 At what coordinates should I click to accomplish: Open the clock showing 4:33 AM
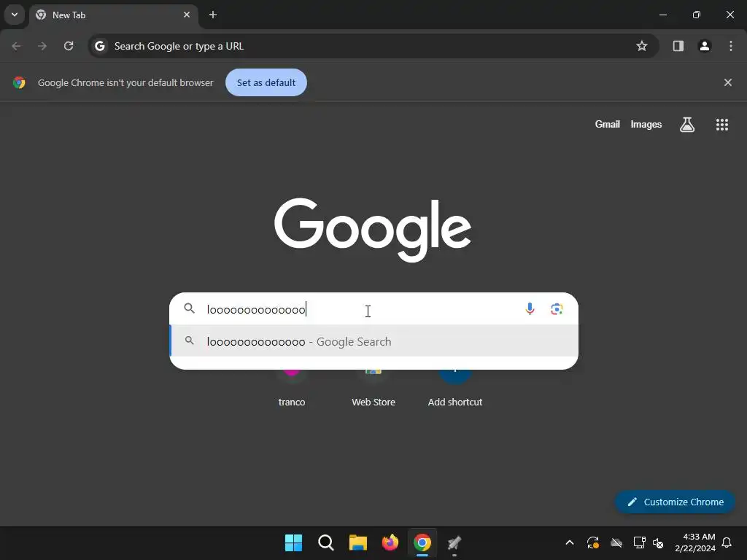click(695, 542)
